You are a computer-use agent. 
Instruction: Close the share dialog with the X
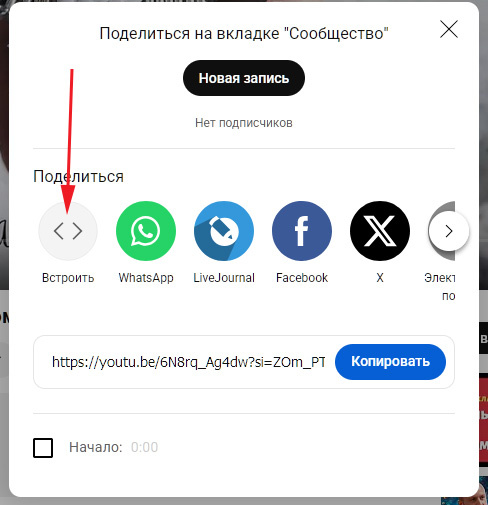tap(449, 29)
